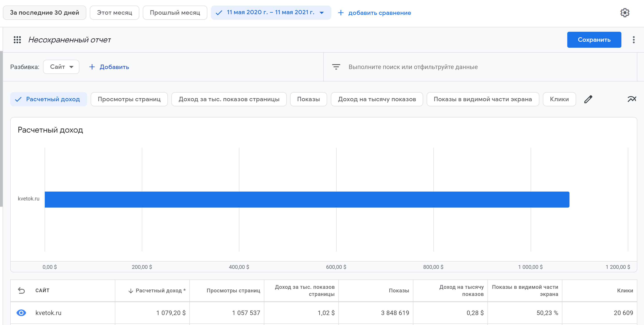
Task: Open the Сайт breakdown dropdown
Action: pyautogui.click(x=61, y=67)
